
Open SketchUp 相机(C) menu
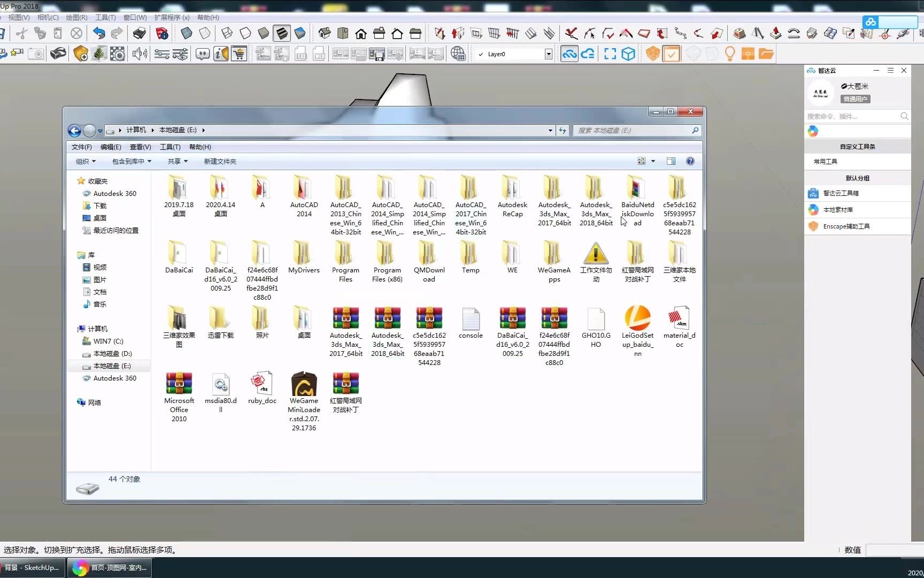pos(48,17)
